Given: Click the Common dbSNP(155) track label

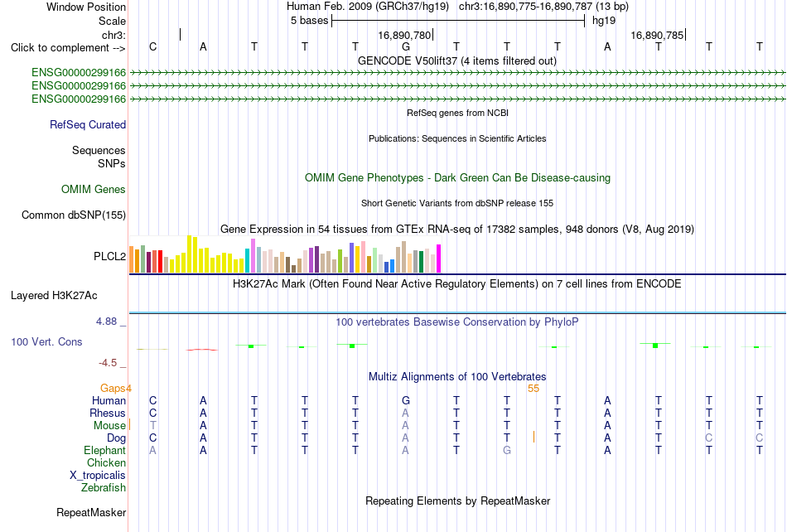Looking at the screenshot, I should point(74,215).
